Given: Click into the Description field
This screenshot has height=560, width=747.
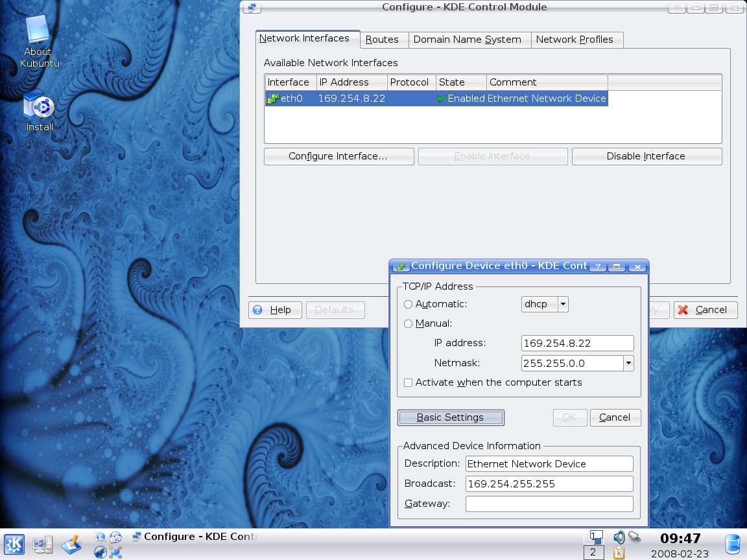Looking at the screenshot, I should (x=549, y=464).
